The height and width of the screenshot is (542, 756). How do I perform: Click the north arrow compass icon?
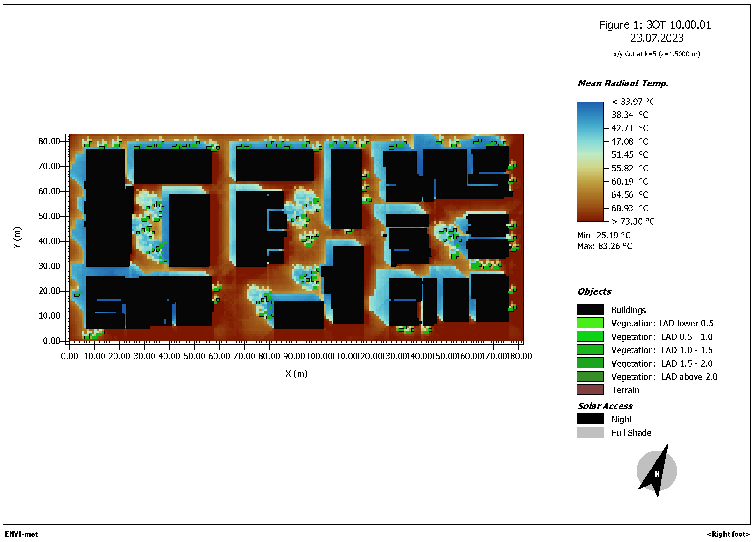[656, 471]
